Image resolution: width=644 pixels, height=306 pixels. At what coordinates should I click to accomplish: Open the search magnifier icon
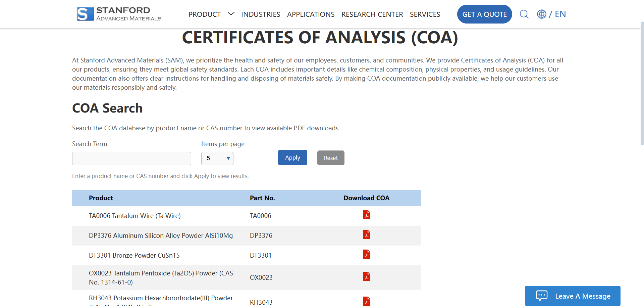tap(524, 14)
